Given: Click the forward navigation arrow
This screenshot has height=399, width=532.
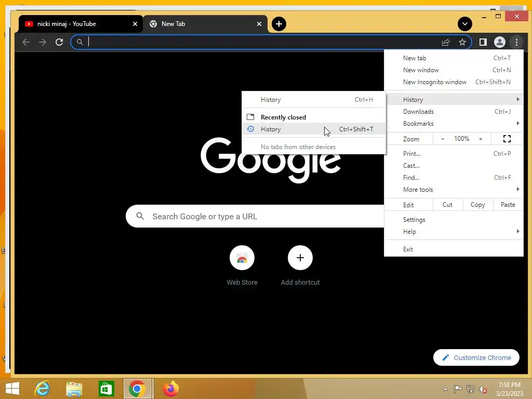Looking at the screenshot, I should coord(43,42).
